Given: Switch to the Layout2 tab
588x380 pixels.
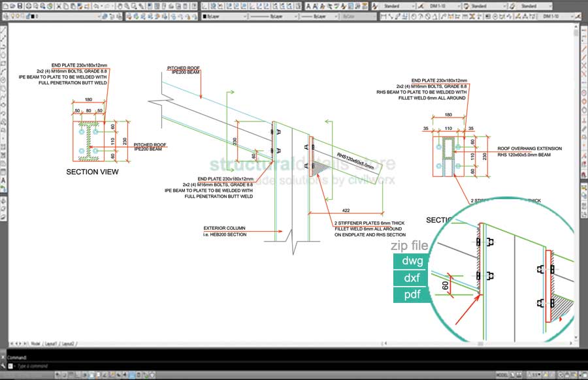Looking at the screenshot, I should [x=68, y=343].
